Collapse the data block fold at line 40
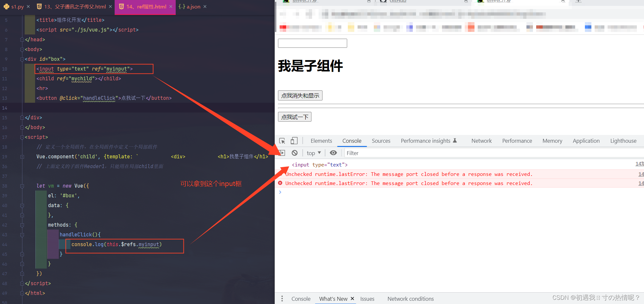The height and width of the screenshot is (304, 644). (22, 205)
